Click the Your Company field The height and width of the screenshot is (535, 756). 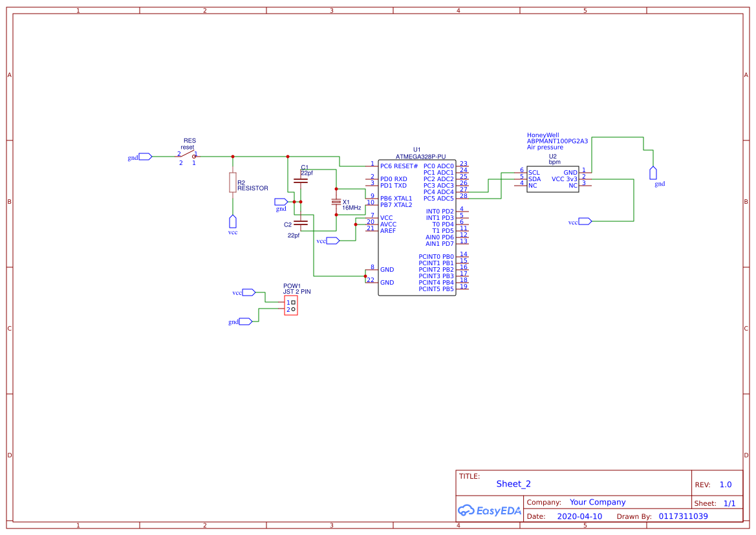pos(596,501)
